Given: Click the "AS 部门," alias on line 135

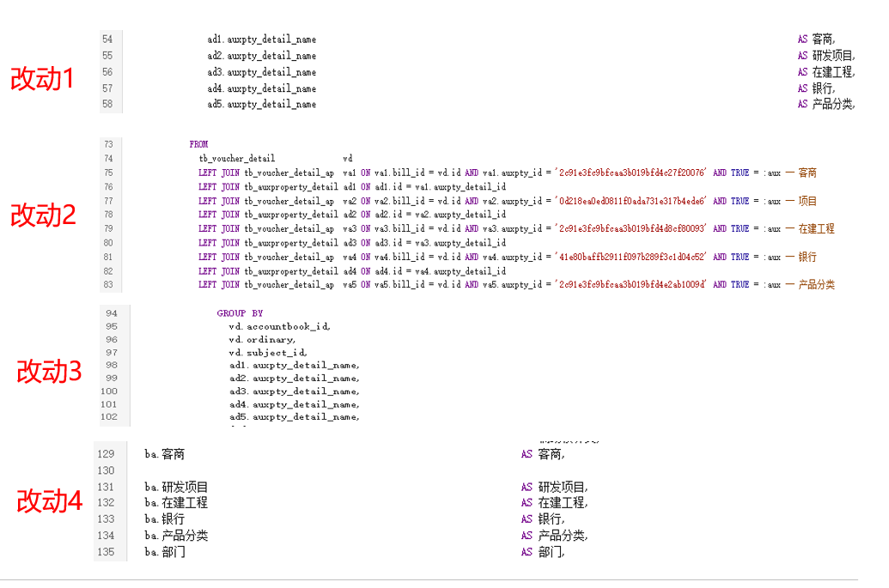Looking at the screenshot, I should coord(543,552).
